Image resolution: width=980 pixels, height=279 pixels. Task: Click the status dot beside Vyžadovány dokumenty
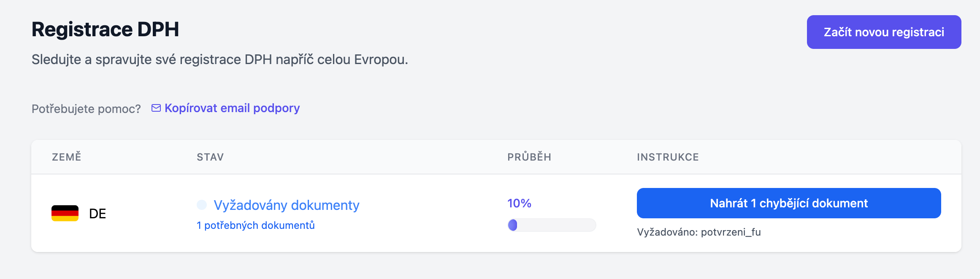pyautogui.click(x=202, y=205)
